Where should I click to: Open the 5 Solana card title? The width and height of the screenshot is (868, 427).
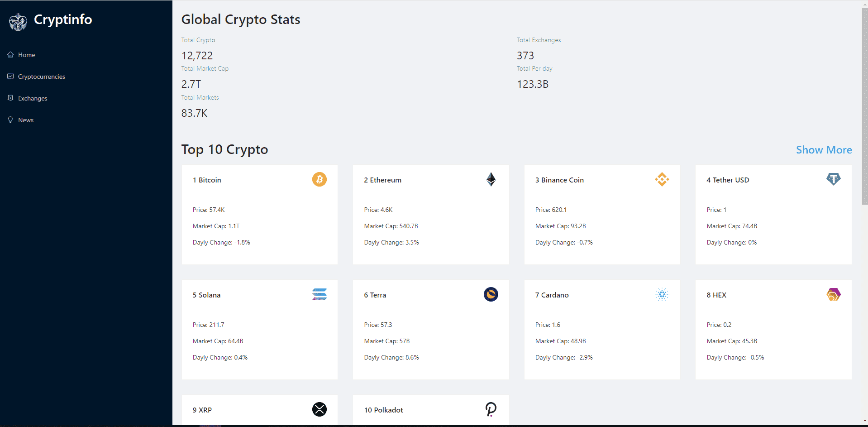pos(206,295)
